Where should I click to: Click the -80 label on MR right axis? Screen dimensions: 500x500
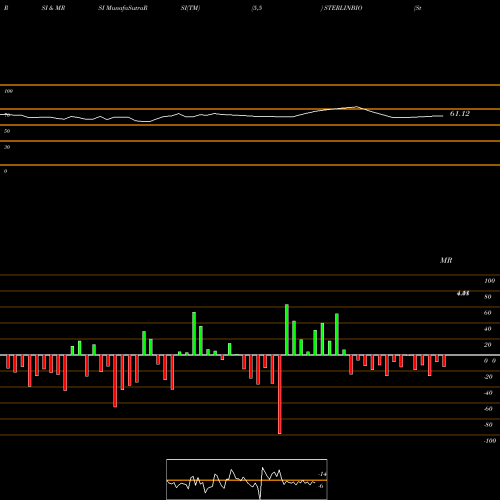[488, 425]
